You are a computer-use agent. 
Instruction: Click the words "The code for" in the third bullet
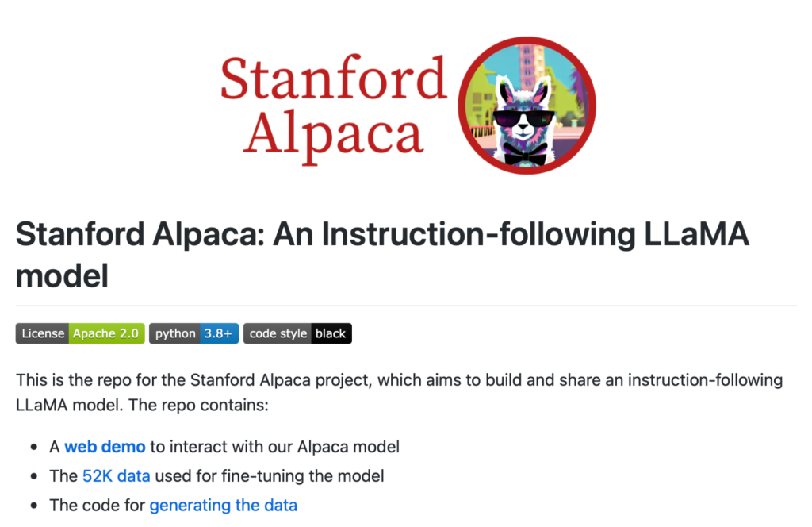pyautogui.click(x=97, y=505)
